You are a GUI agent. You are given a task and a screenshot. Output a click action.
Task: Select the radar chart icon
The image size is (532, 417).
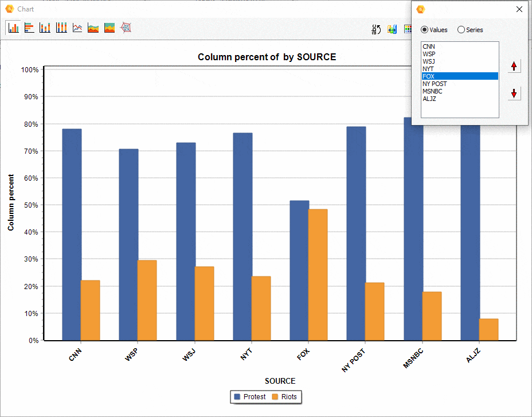pos(126,28)
